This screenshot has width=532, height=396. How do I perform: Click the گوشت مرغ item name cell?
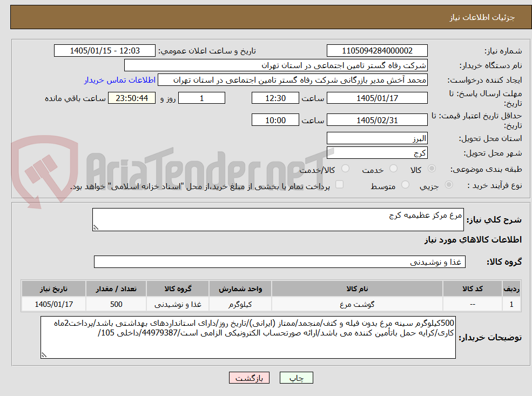coord(357,304)
